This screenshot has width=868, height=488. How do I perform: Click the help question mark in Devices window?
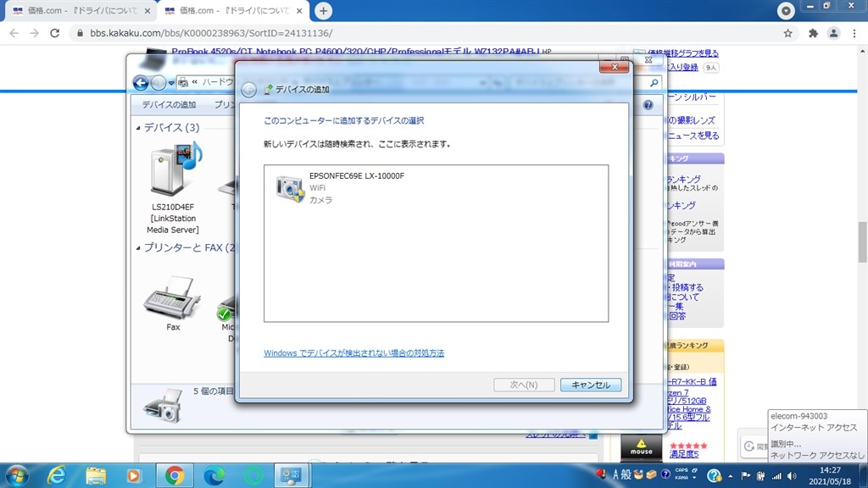click(648, 105)
